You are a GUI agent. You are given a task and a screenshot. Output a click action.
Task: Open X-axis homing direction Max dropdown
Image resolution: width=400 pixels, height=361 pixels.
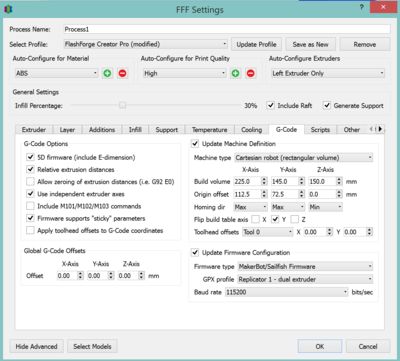tap(250, 207)
